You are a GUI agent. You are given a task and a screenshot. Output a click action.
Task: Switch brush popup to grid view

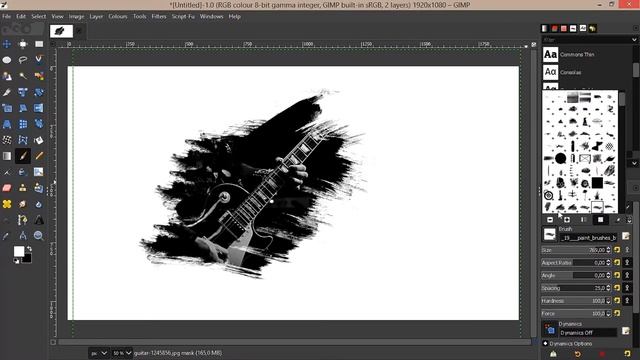600,220
